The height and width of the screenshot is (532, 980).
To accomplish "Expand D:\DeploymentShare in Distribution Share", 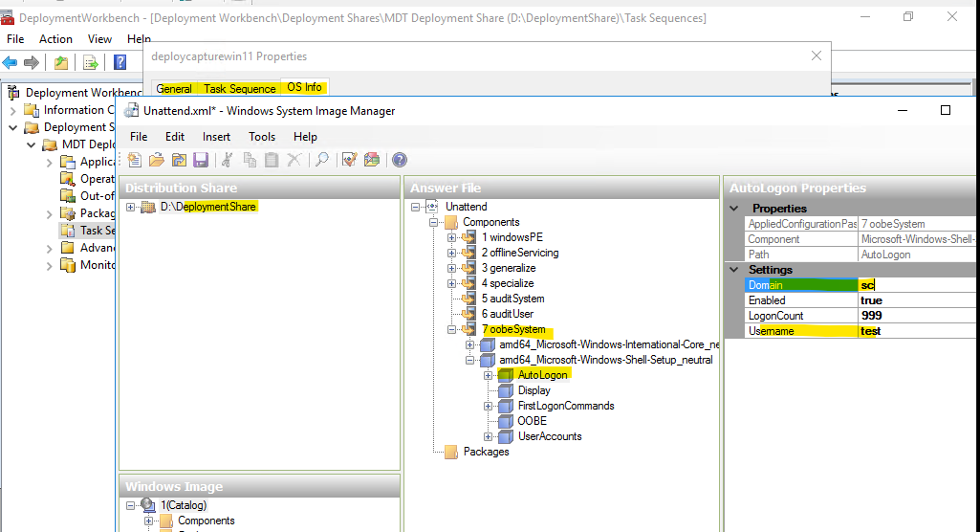I will [131, 207].
